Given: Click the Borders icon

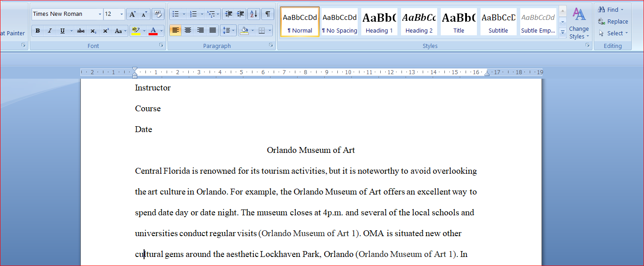Looking at the screenshot, I should [x=262, y=31].
